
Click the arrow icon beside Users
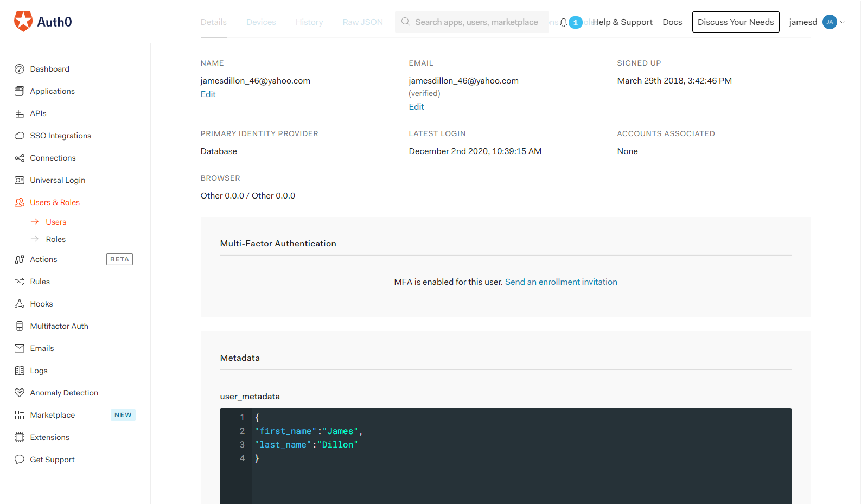click(x=35, y=221)
